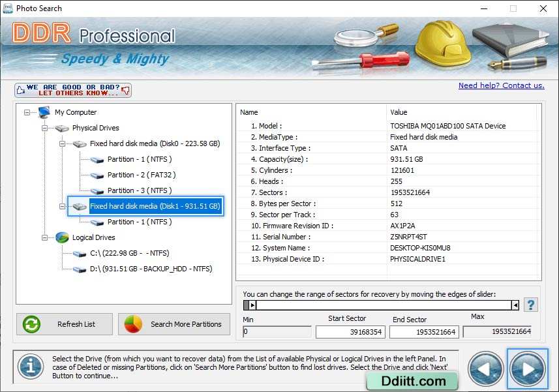Collapse the Logical Drives node

[44, 237]
